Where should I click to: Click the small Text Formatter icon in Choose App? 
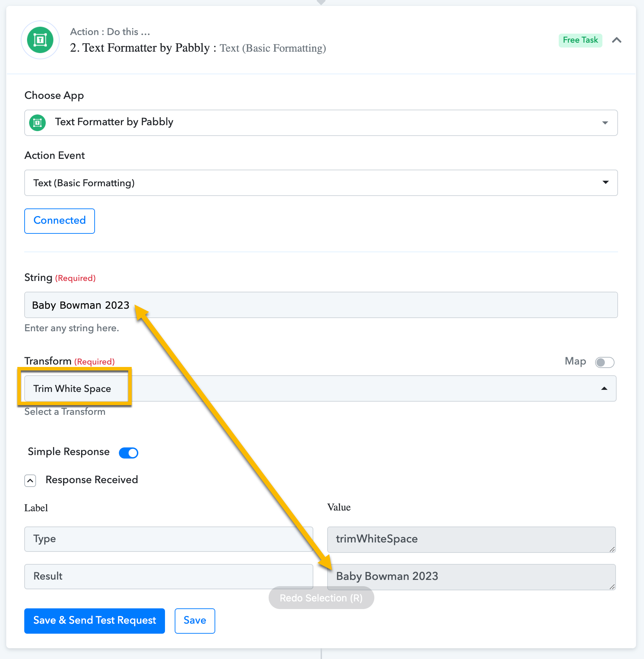point(37,123)
